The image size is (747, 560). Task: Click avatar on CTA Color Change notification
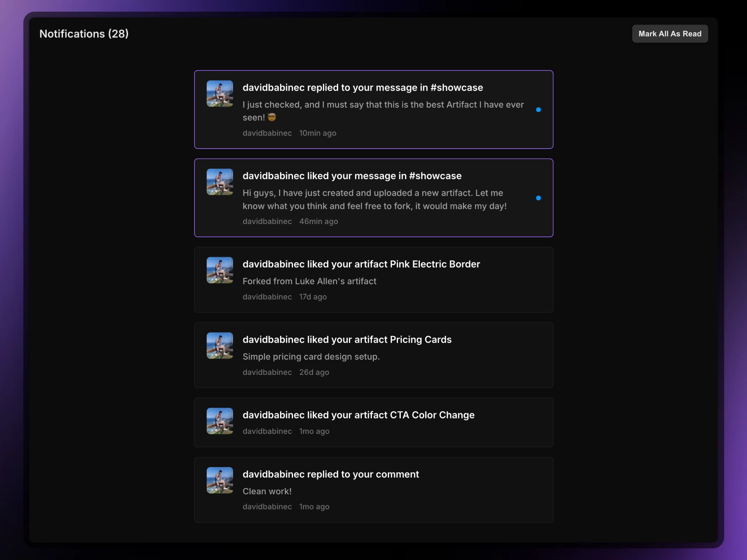pyautogui.click(x=219, y=421)
